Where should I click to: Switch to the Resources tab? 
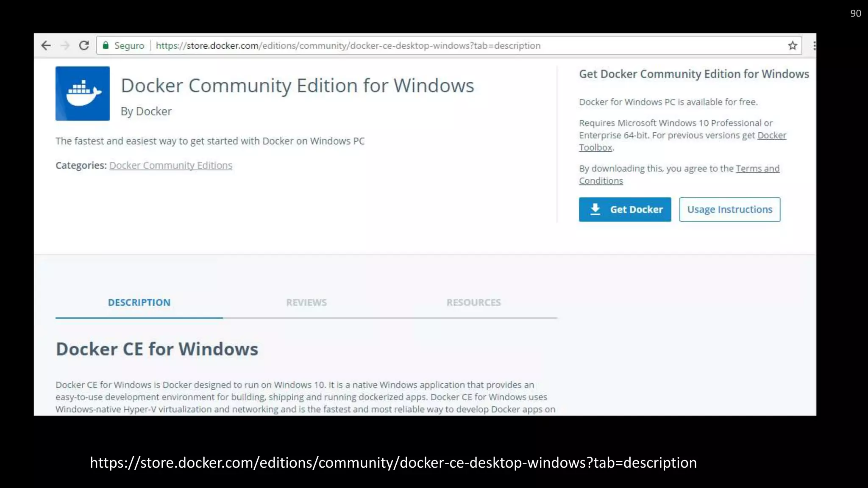[x=473, y=302]
